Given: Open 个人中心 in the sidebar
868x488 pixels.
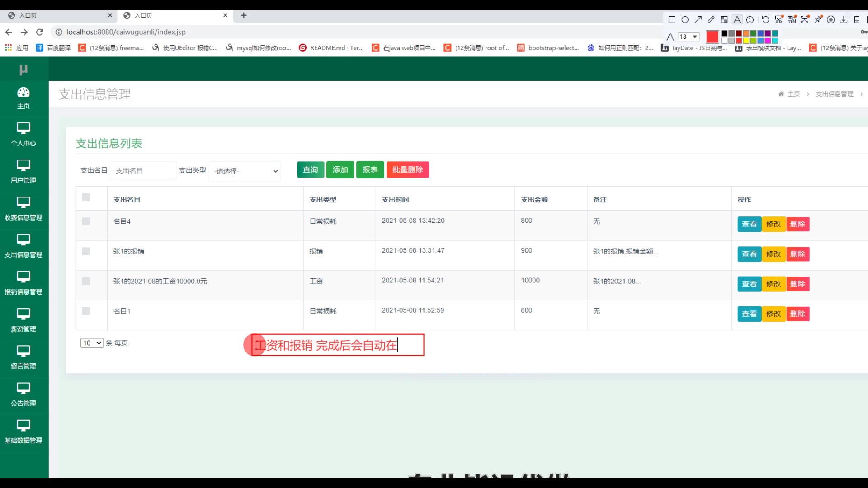Looking at the screenshot, I should tap(24, 135).
